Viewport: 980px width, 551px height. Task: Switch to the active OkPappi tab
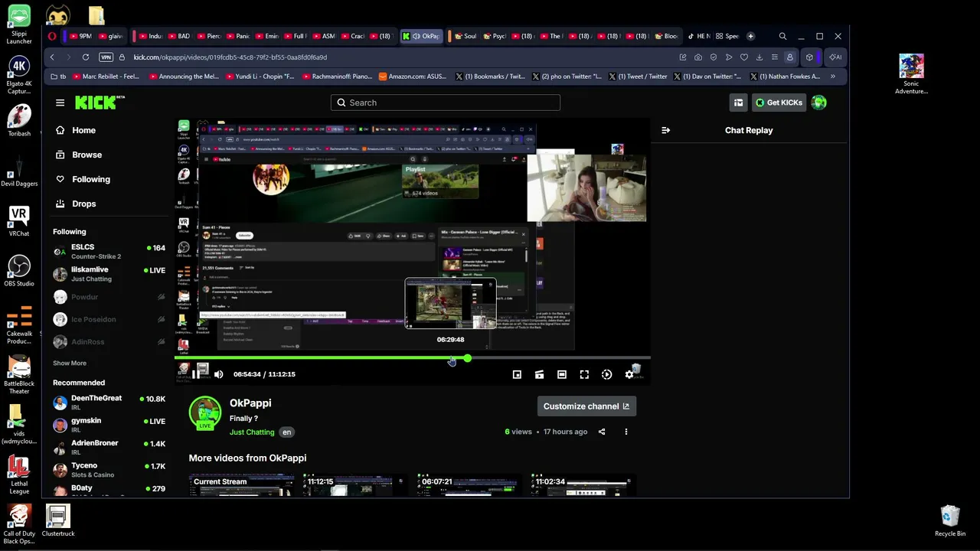click(x=421, y=36)
